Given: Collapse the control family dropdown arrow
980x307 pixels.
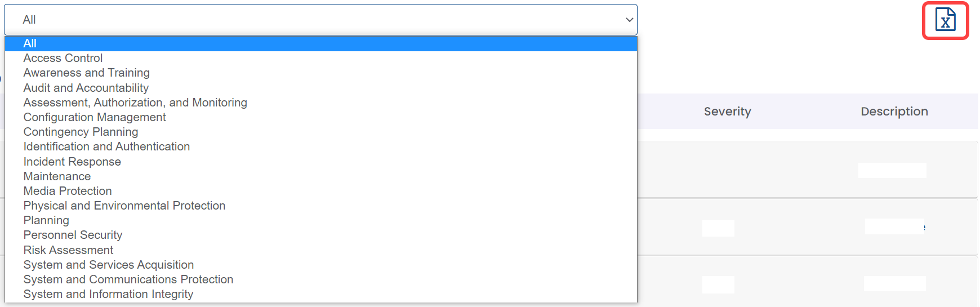Looking at the screenshot, I should point(629,20).
